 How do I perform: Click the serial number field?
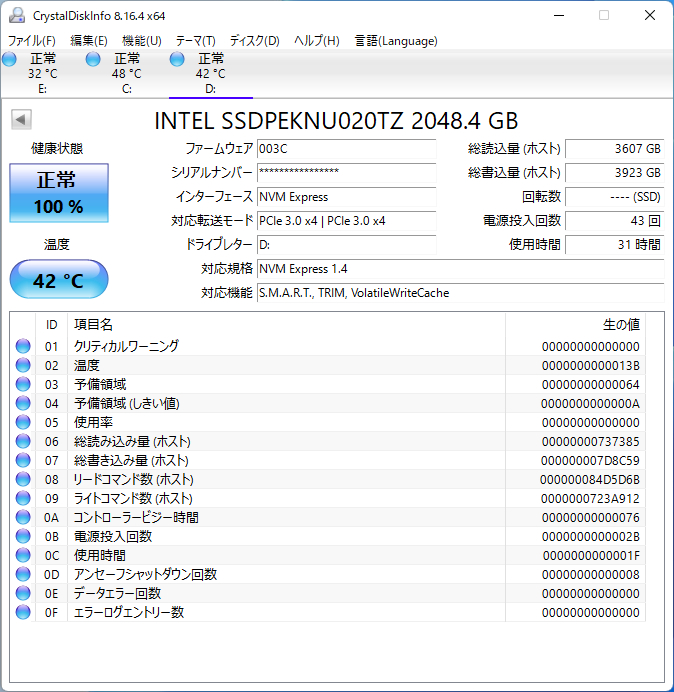[346, 172]
